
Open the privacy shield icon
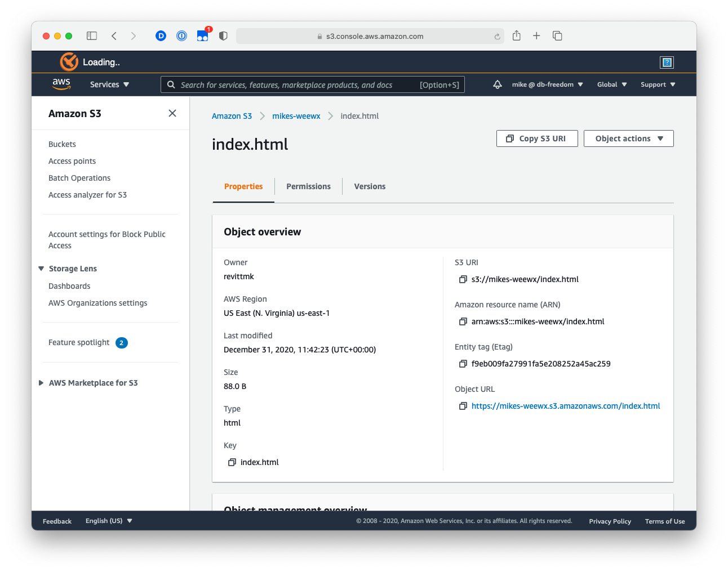point(223,36)
